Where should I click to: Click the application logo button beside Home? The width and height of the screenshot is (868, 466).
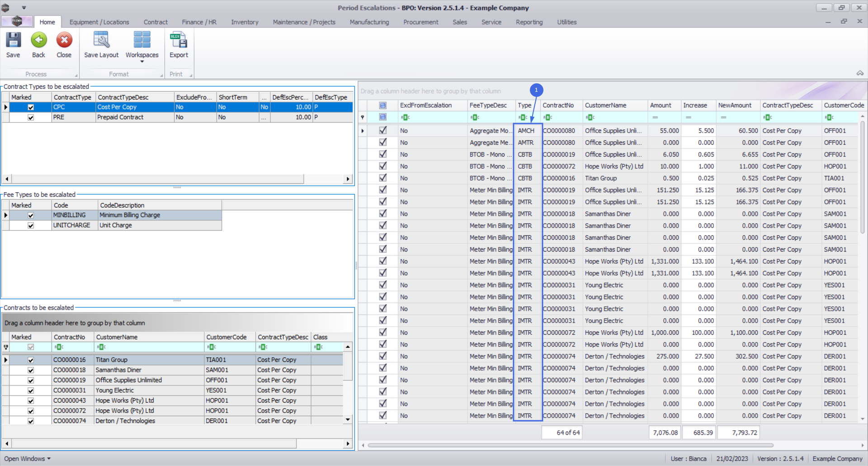pos(17,21)
